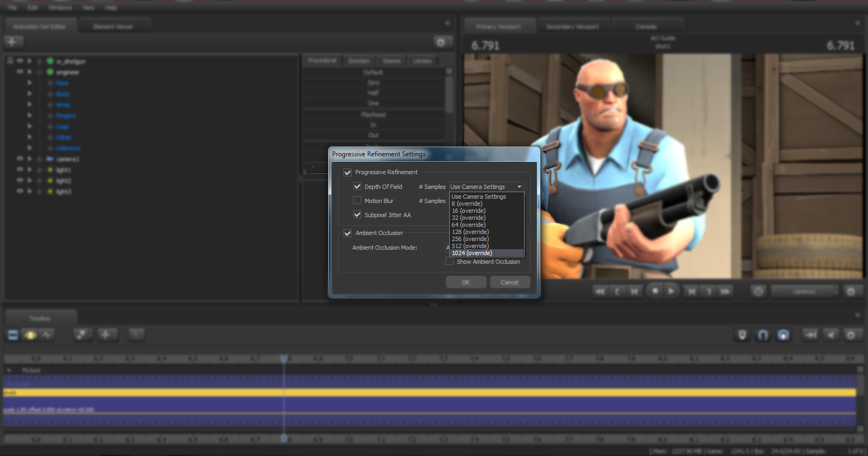868x456 pixels.
Task: Choose 1024 (override) from the samples list
Action: tap(487, 253)
